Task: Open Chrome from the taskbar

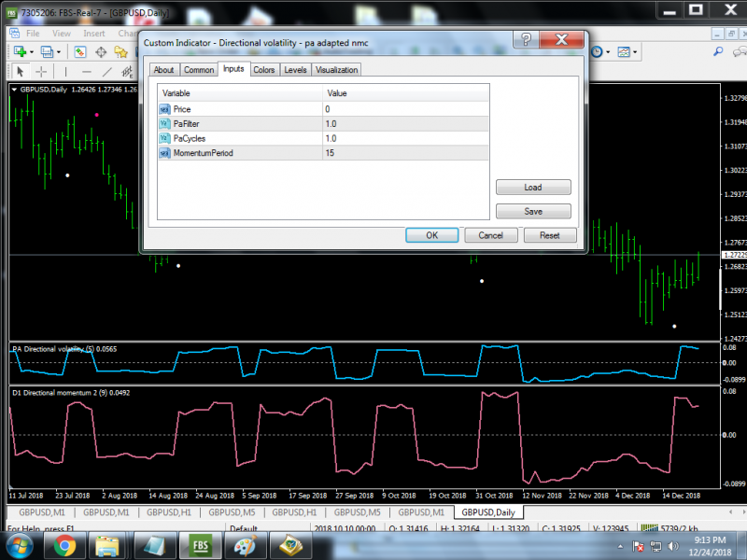Action: pyautogui.click(x=64, y=545)
